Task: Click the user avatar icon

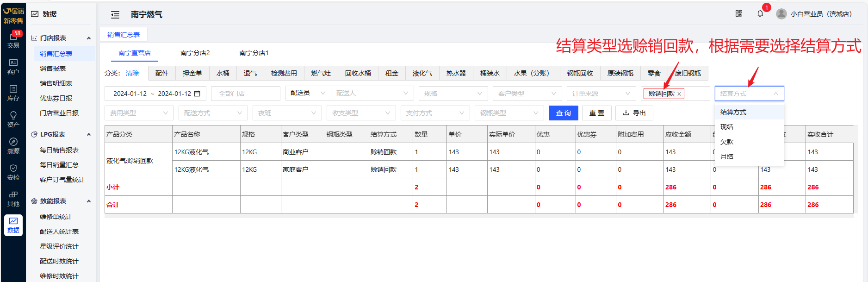Action: click(x=781, y=14)
